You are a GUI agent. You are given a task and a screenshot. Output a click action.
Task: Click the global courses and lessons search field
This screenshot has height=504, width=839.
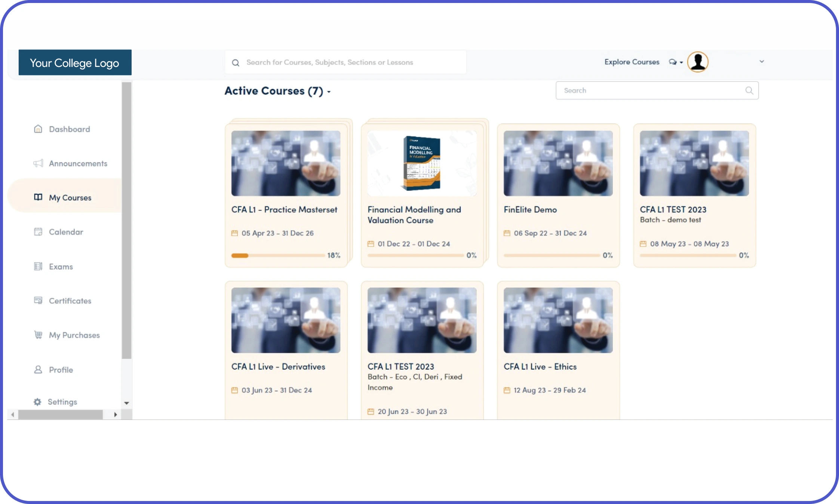(x=345, y=62)
